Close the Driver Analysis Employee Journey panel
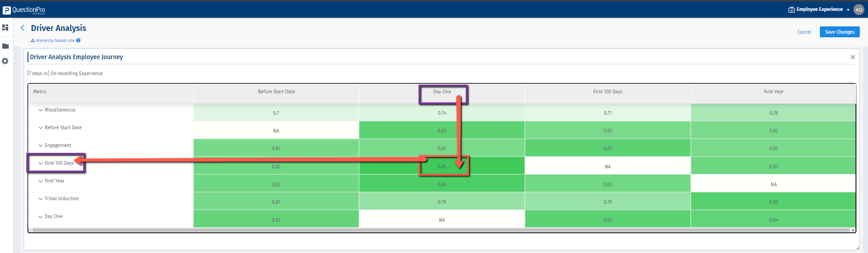Image resolution: width=868 pixels, height=253 pixels. (853, 57)
